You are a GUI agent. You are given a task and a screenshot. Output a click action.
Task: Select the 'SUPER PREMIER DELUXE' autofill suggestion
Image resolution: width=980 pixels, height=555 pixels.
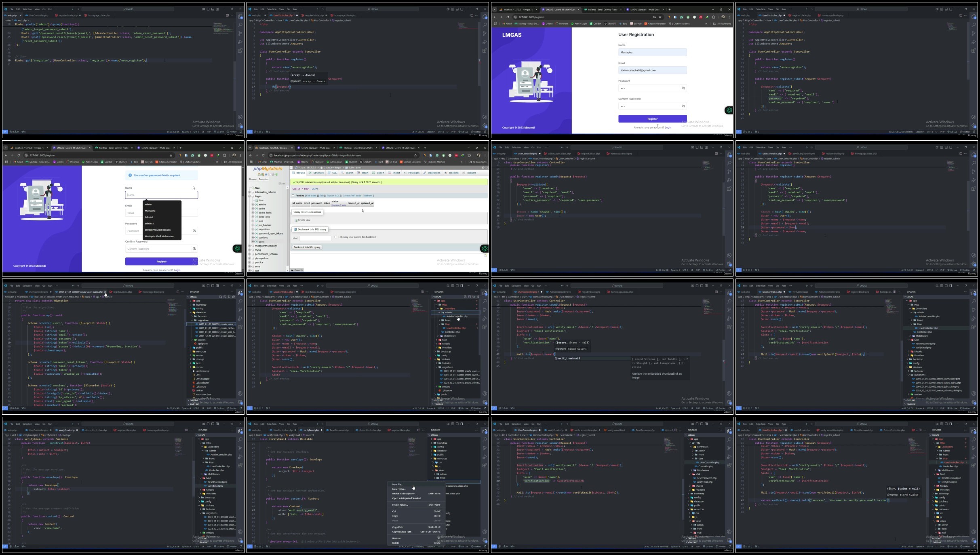click(162, 230)
